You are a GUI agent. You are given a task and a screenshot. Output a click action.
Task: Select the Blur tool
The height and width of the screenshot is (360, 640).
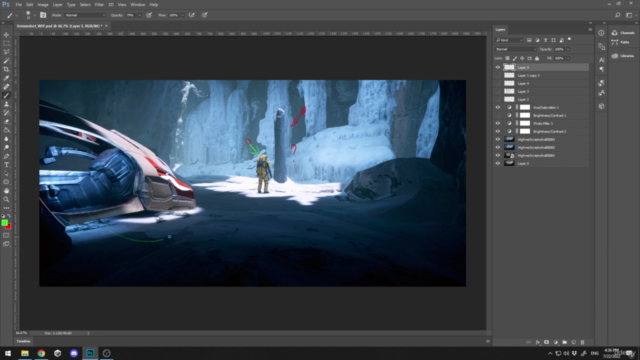(6, 139)
